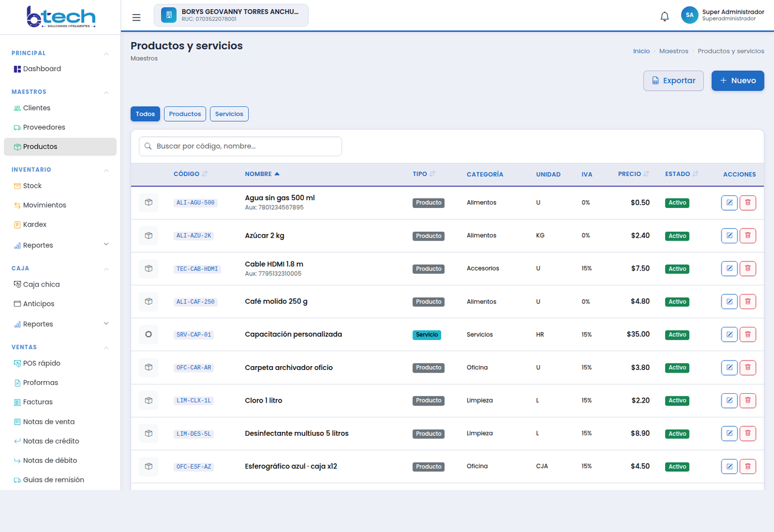Viewport: 774px width, 532px height.
Task: Open the hamburger menu icon
Action: pos(136,17)
